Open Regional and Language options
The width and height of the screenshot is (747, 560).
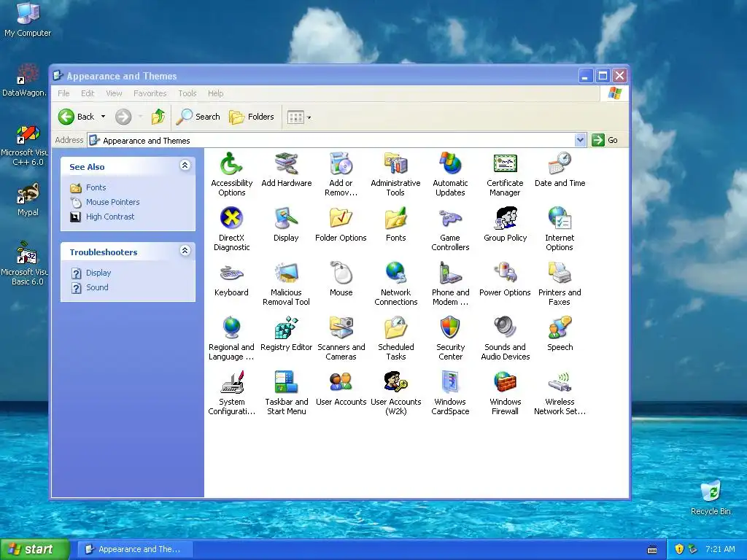[231, 338]
